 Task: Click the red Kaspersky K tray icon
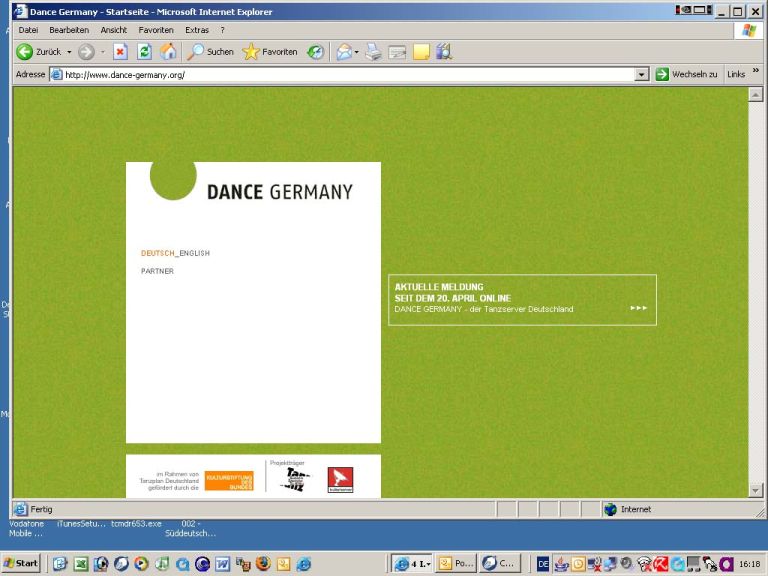661,564
